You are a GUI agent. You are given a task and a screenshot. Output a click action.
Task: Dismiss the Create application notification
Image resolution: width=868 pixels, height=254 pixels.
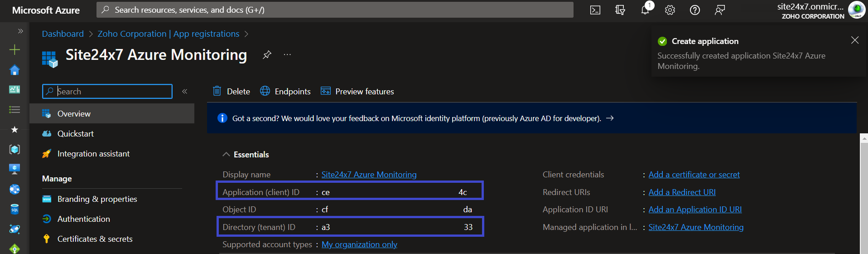tap(854, 40)
